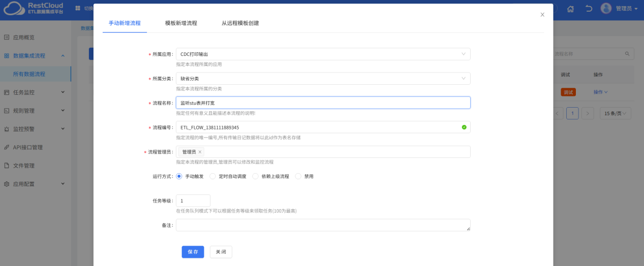This screenshot has width=644, height=266.
Task: Click the 流程管理员 field
Action: coord(323,152)
